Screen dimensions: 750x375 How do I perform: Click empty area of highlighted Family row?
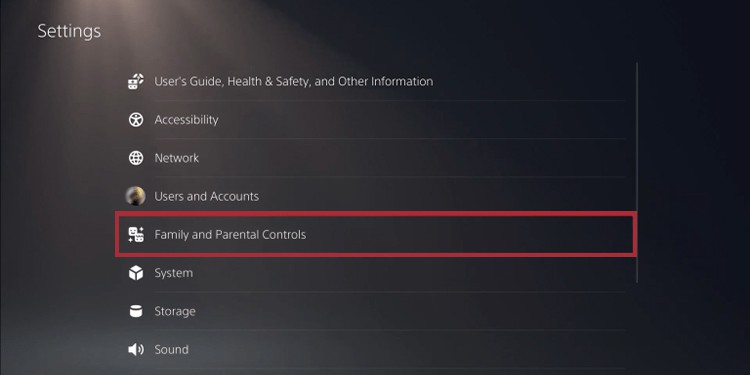pos(469,234)
